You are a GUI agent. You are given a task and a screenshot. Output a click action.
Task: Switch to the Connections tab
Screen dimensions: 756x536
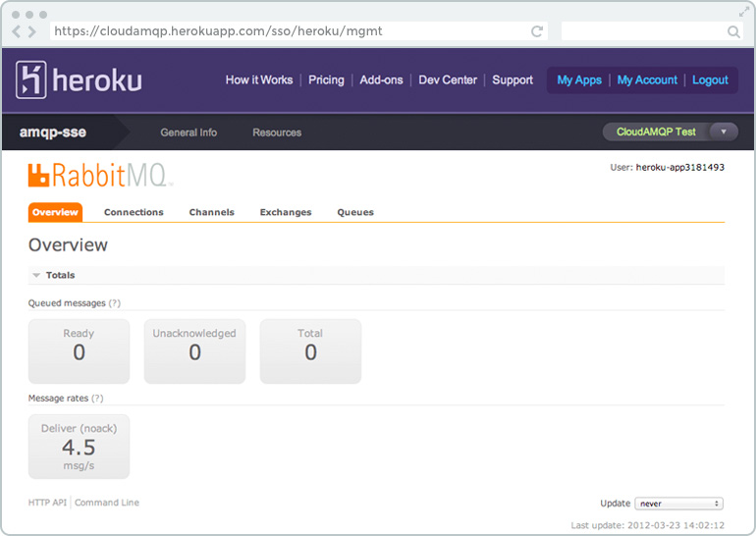click(x=134, y=212)
